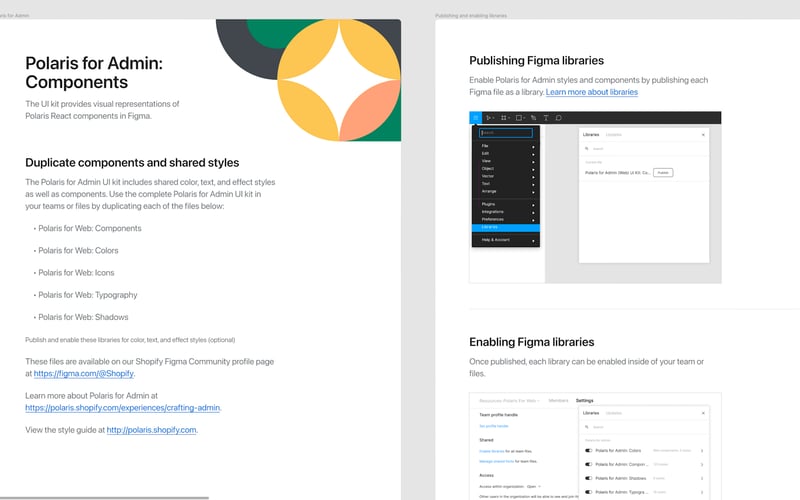This screenshot has width=800, height=500.
Task: Choose the highlighted Libraries menu item
Action: pos(506,227)
